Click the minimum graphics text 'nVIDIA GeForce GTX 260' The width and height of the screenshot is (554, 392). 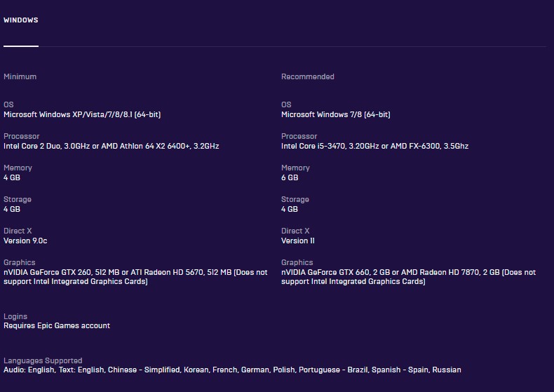click(48, 272)
